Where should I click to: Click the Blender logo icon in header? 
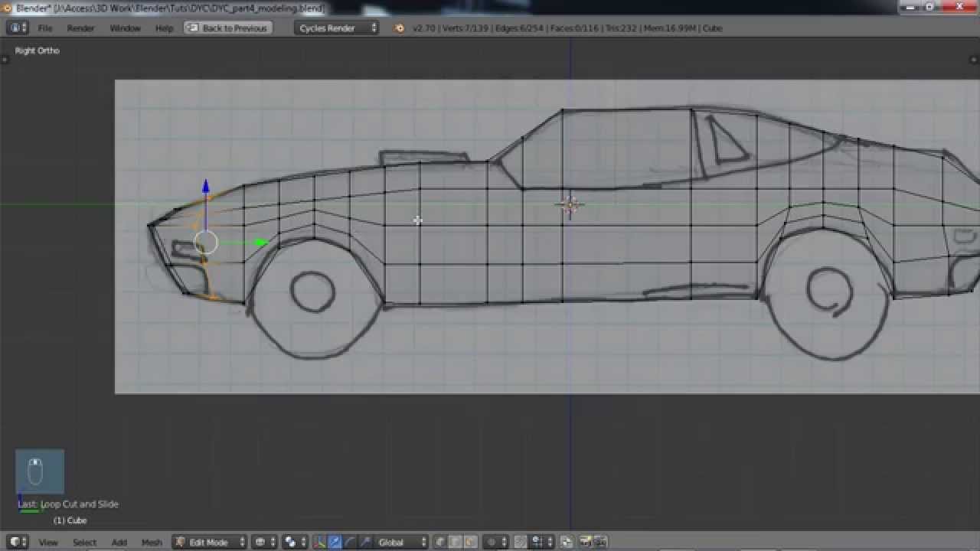(399, 28)
